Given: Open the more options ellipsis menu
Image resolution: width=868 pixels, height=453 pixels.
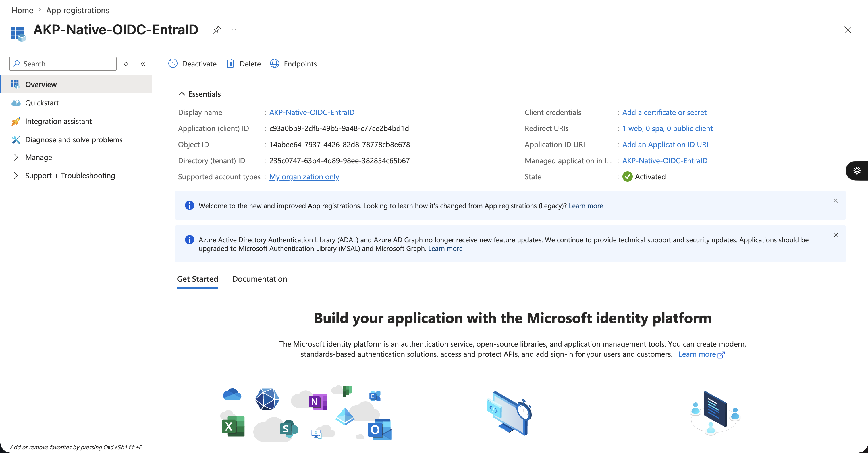Looking at the screenshot, I should (235, 30).
